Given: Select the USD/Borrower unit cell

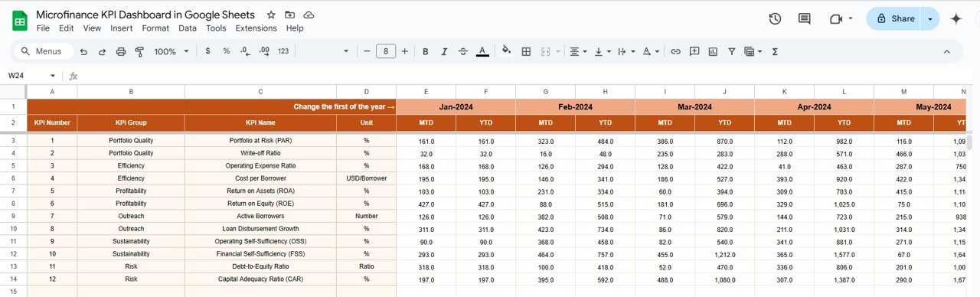Looking at the screenshot, I should pyautogui.click(x=366, y=178).
